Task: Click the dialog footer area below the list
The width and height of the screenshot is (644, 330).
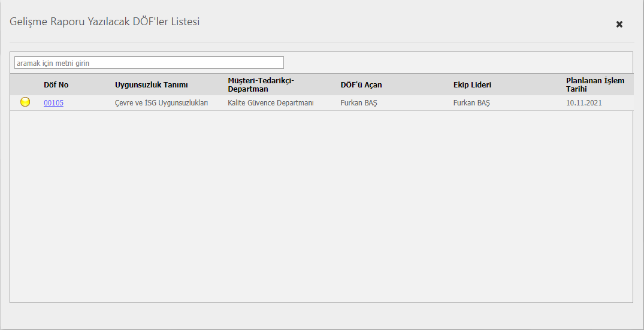Action: (321, 316)
